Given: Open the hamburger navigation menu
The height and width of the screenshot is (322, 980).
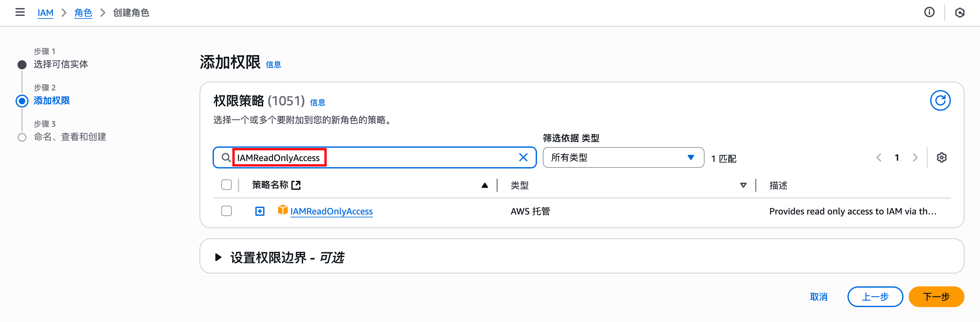Looking at the screenshot, I should (x=20, y=13).
